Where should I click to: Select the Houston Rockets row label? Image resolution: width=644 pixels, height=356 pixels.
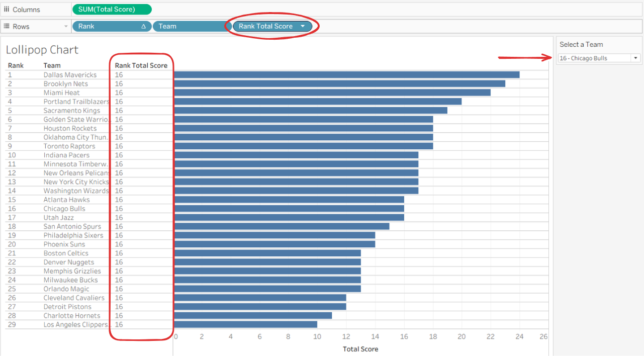70,128
